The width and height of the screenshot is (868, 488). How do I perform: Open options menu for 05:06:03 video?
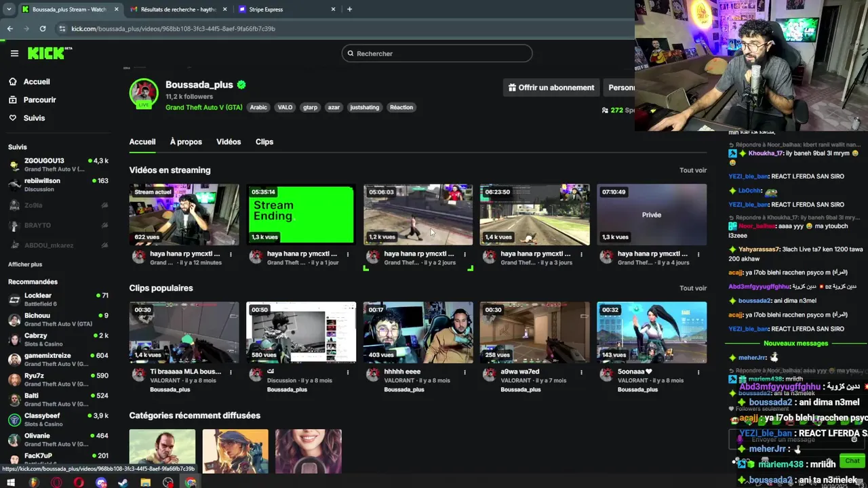click(x=465, y=254)
